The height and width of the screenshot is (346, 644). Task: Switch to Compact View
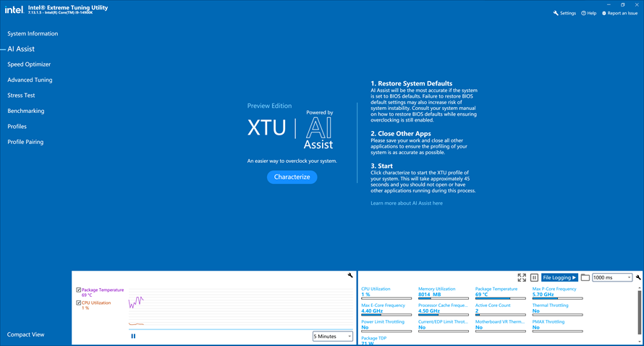click(x=25, y=334)
